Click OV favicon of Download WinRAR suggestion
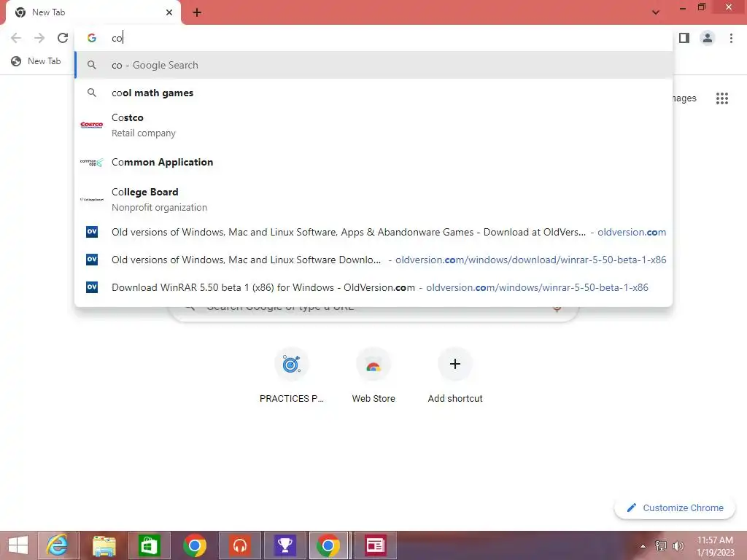Screen dimensions: 747x560 92,287
